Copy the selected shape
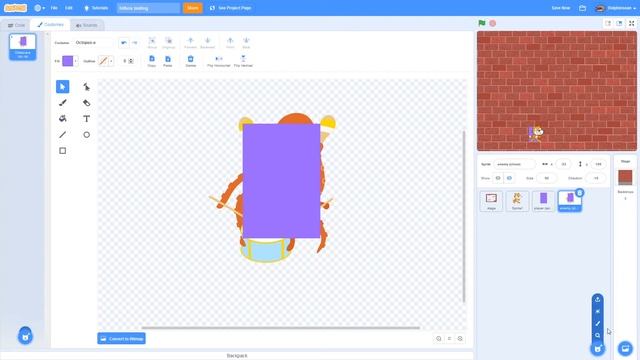 pos(152,61)
